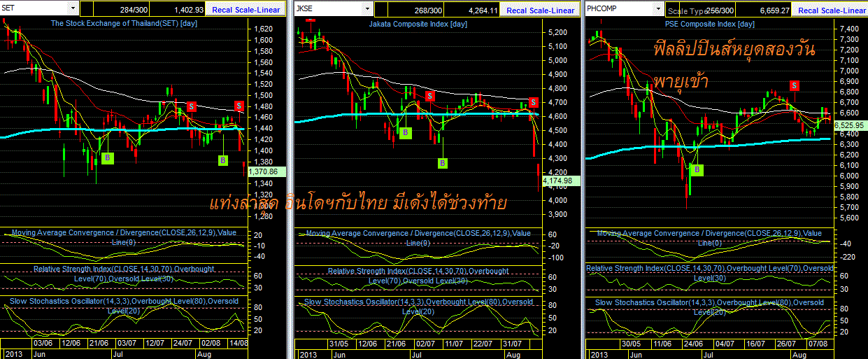Select S marker above 02/07 in JKSE chart
Image resolution: width=868 pixels, height=359 pixels.
[429, 95]
